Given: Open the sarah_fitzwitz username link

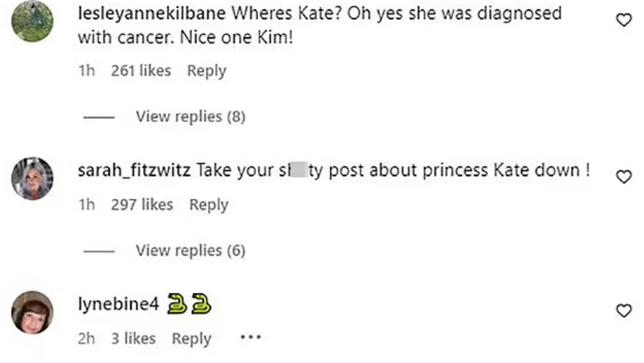Looking at the screenshot, I should pos(134,170).
